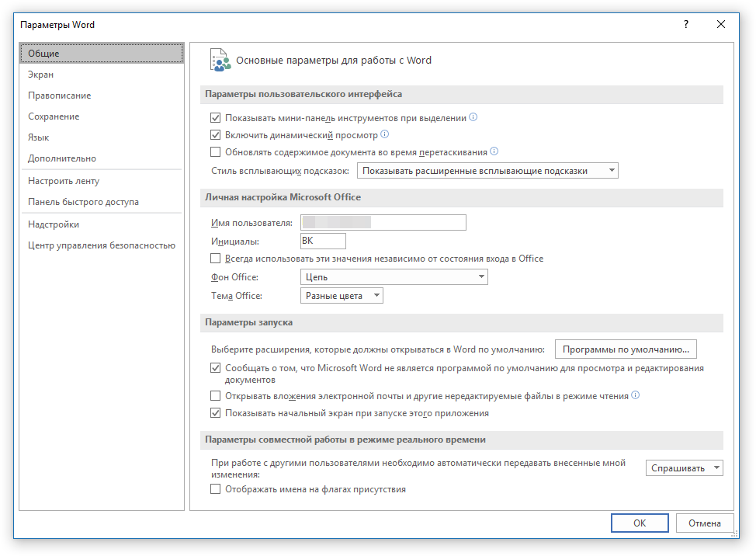This screenshot has width=756, height=556.
Task: Click info icon next to email attachments option
Action: point(635,395)
